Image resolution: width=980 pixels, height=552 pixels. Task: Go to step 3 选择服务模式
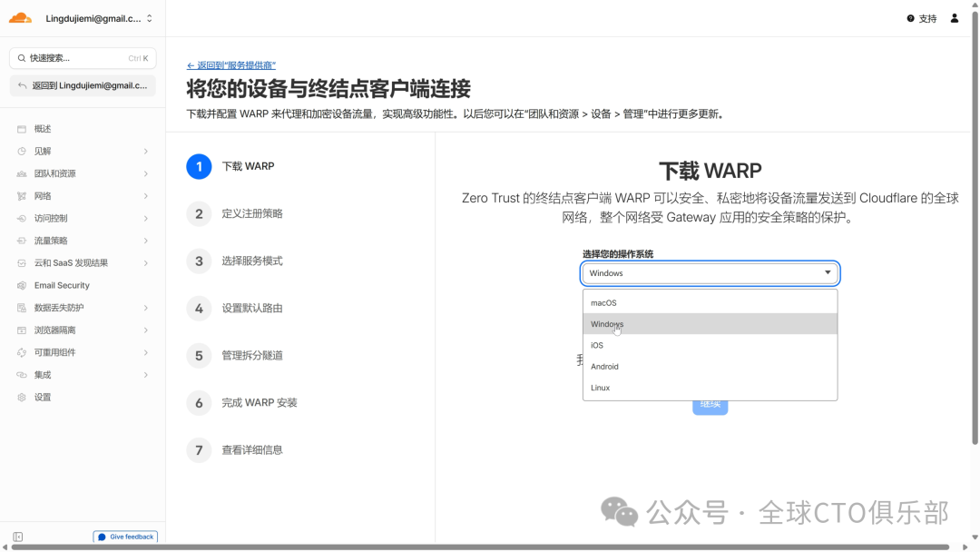[x=252, y=261]
